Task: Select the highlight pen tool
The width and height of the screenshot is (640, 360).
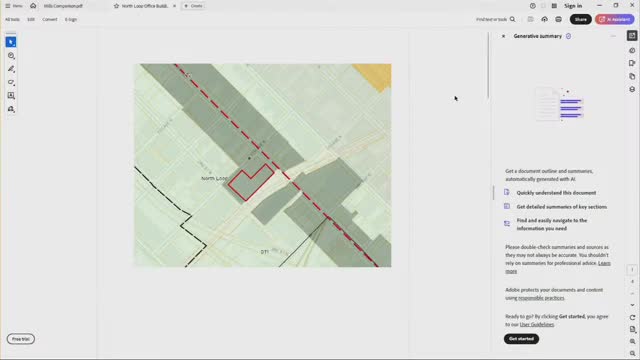Action: (x=11, y=69)
